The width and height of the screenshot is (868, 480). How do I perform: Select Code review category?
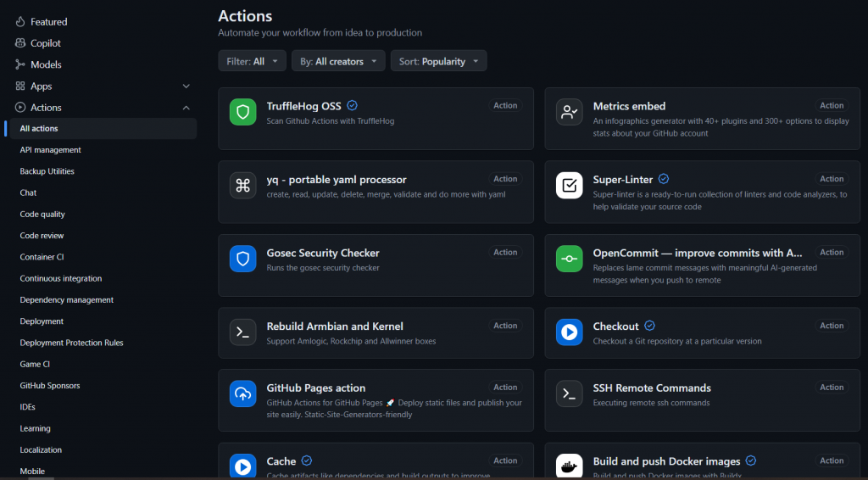point(42,236)
